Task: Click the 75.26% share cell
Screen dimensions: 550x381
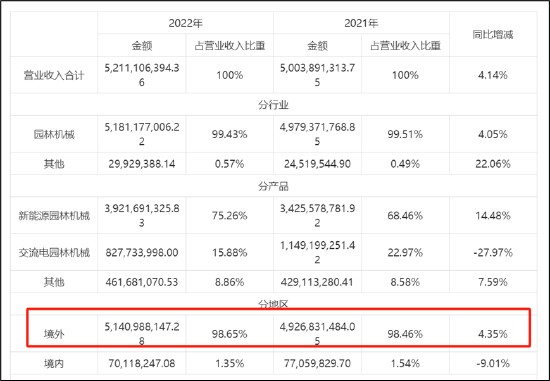Action: point(229,215)
